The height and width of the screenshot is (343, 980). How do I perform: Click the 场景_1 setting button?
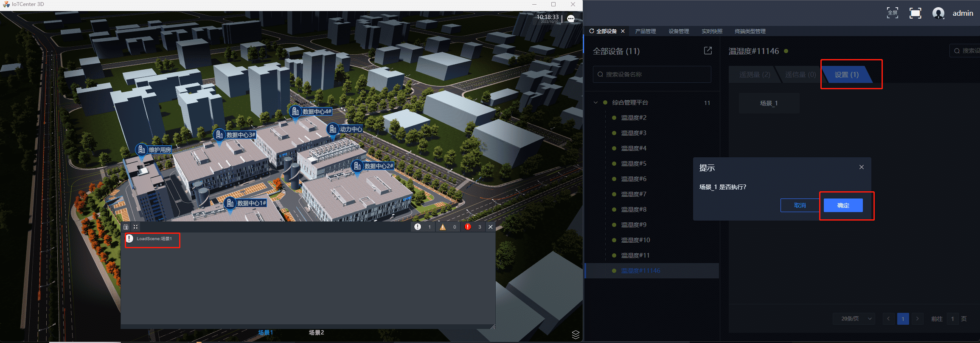769,103
